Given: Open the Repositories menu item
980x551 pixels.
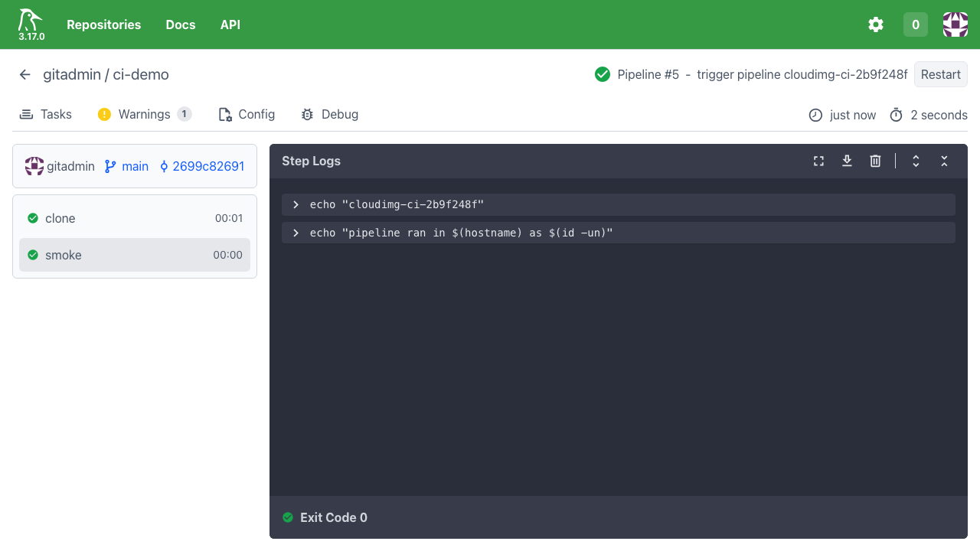Looking at the screenshot, I should (x=104, y=24).
